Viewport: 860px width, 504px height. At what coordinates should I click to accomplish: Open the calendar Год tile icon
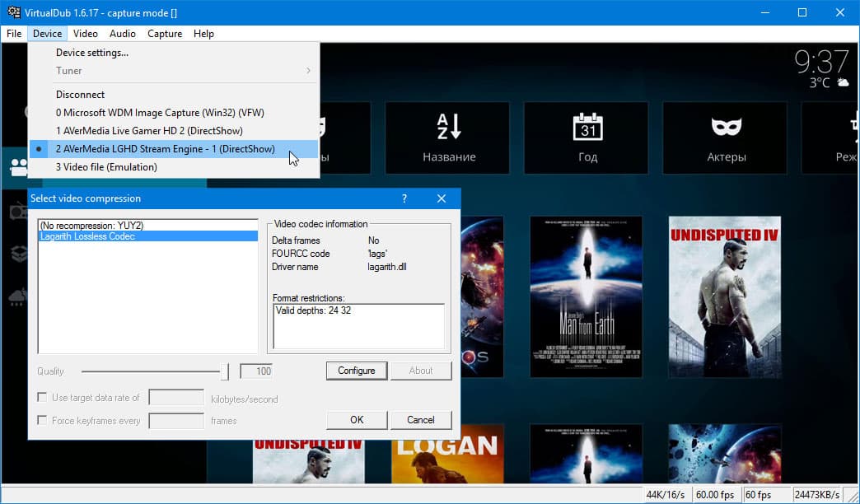(587, 127)
